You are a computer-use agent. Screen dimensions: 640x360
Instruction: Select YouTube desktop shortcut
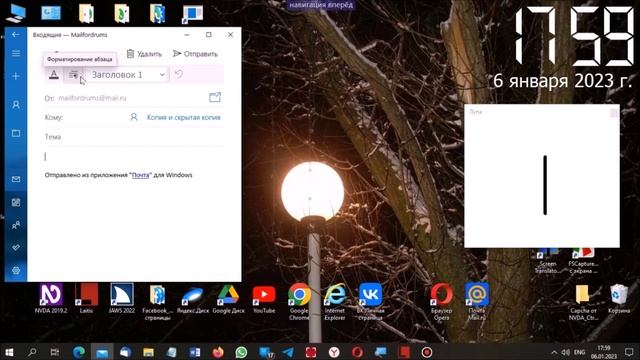click(264, 298)
